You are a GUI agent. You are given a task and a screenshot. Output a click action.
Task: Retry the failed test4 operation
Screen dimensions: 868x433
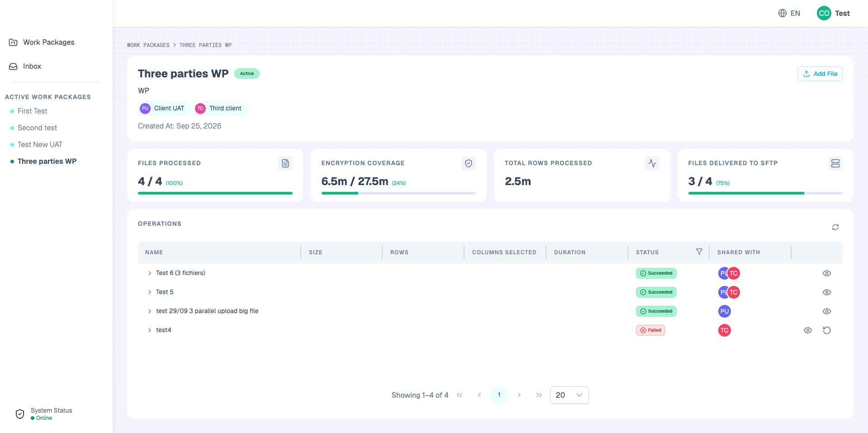point(827,330)
